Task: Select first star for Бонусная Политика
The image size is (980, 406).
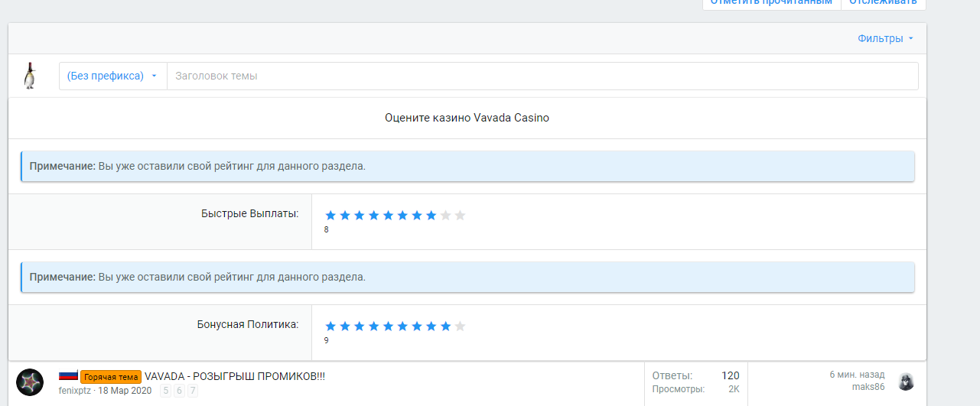Action: (330, 326)
